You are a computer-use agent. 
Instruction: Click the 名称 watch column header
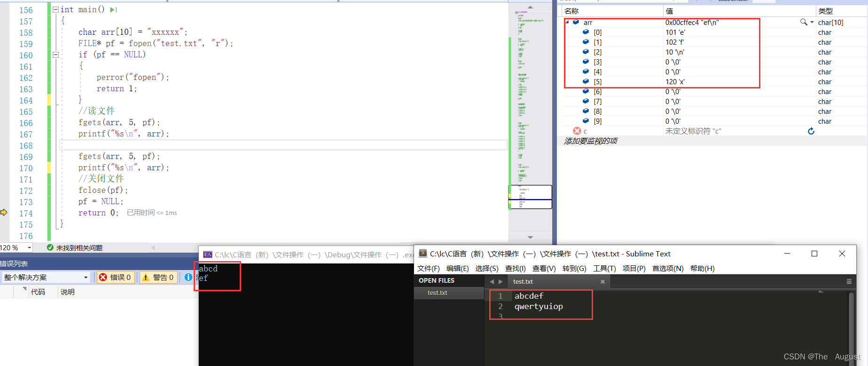click(x=571, y=11)
